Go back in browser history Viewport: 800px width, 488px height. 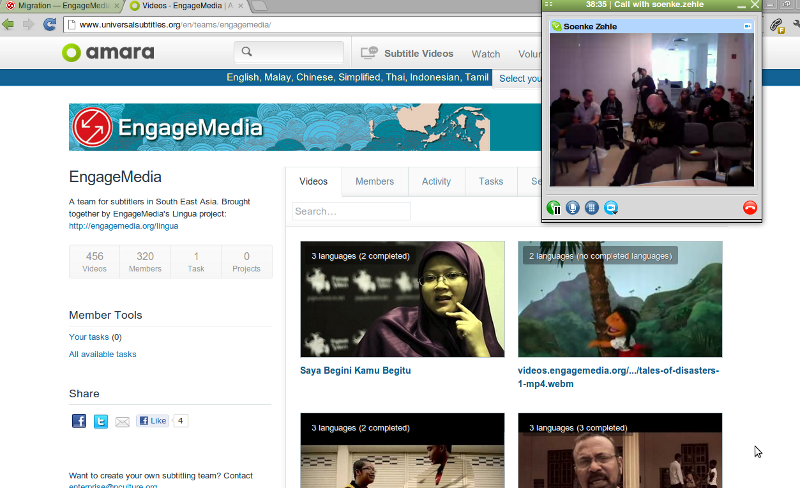click(9, 24)
